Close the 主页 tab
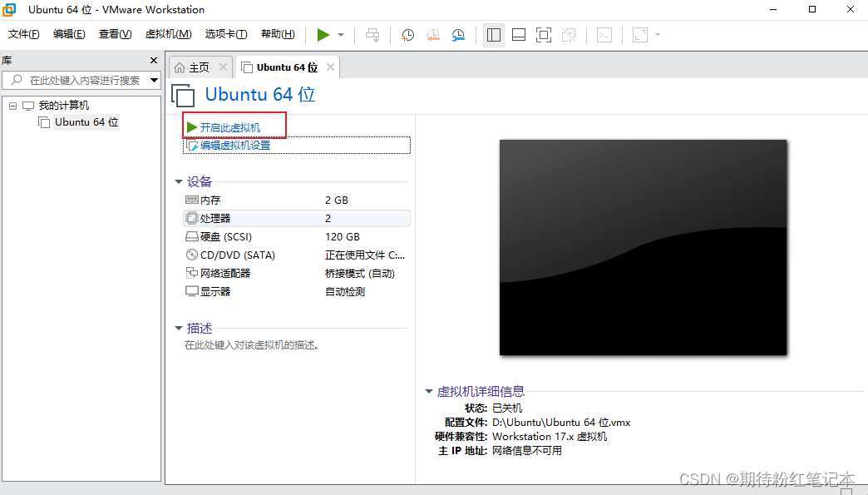Image resolution: width=868 pixels, height=495 pixels. (x=223, y=67)
